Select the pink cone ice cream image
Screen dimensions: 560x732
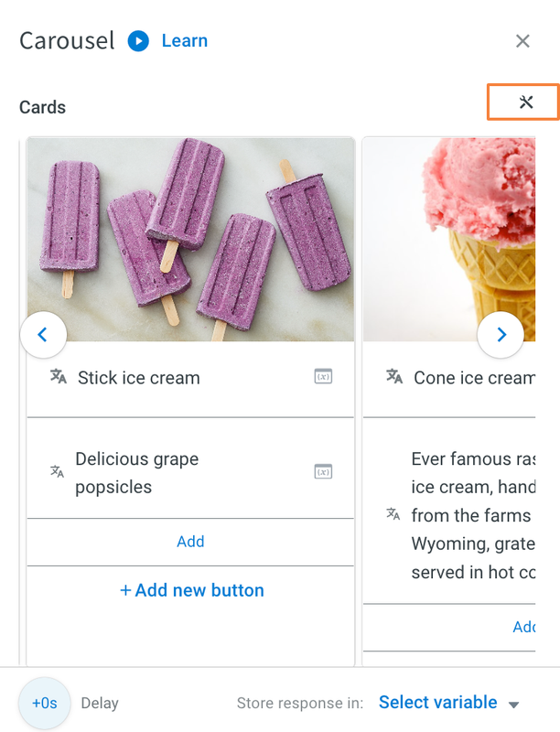point(449,240)
